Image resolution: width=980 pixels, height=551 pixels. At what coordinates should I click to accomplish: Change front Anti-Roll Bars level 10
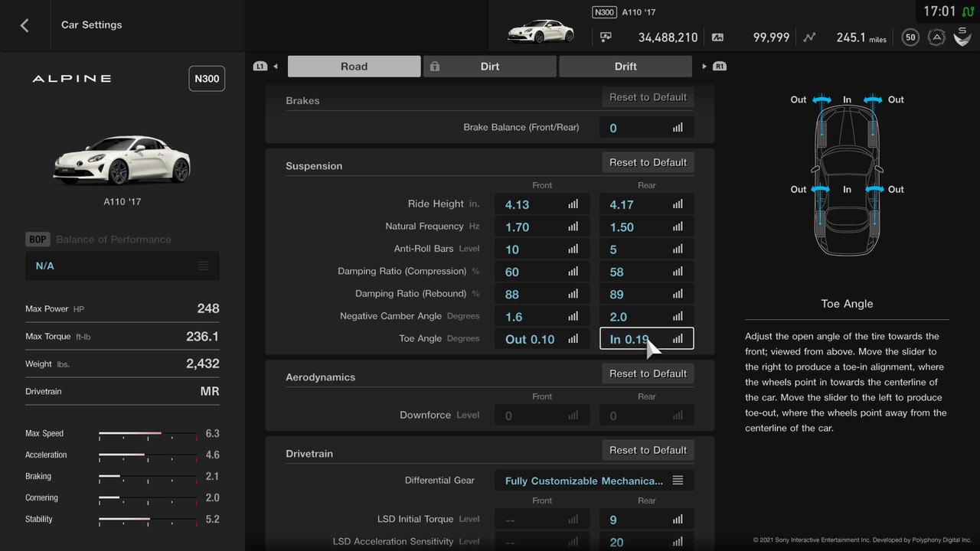[x=542, y=249]
